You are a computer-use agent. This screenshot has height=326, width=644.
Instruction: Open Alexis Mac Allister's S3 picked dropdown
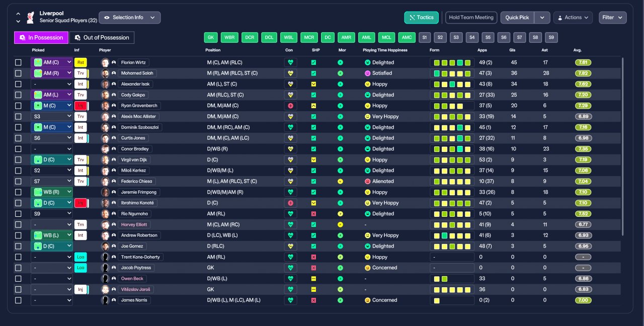tap(52, 117)
